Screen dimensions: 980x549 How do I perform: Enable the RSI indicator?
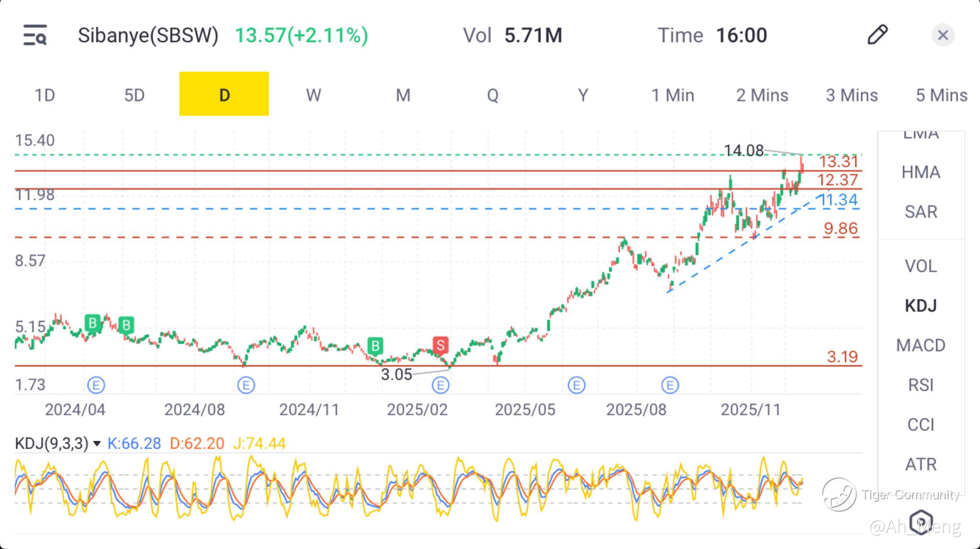(920, 385)
